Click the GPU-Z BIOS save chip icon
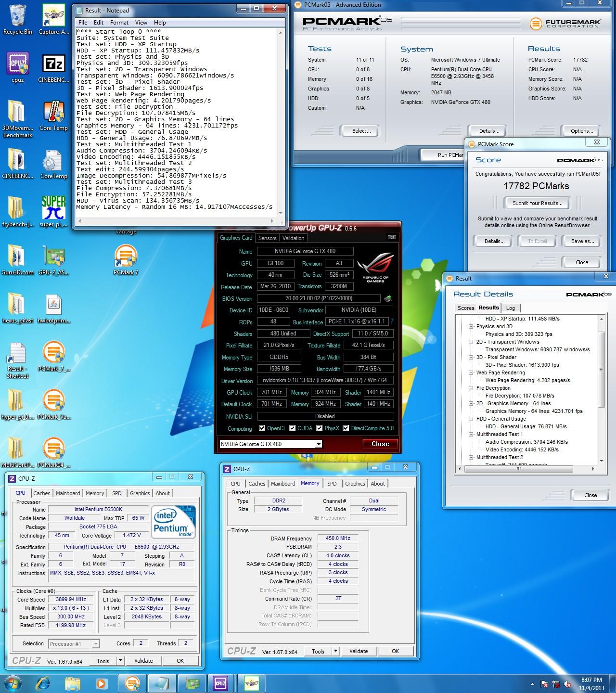 click(x=387, y=299)
